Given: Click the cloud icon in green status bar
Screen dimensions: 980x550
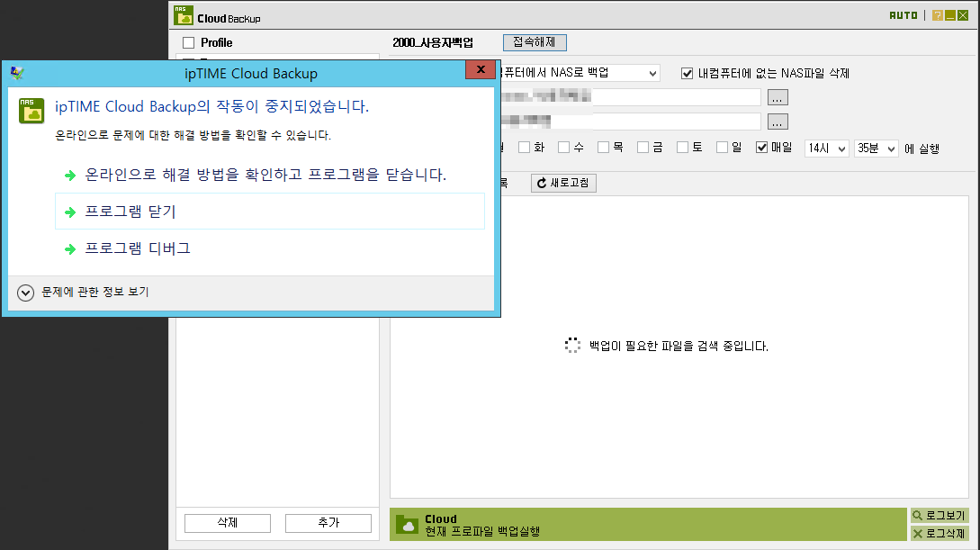Looking at the screenshot, I should pyautogui.click(x=408, y=525).
